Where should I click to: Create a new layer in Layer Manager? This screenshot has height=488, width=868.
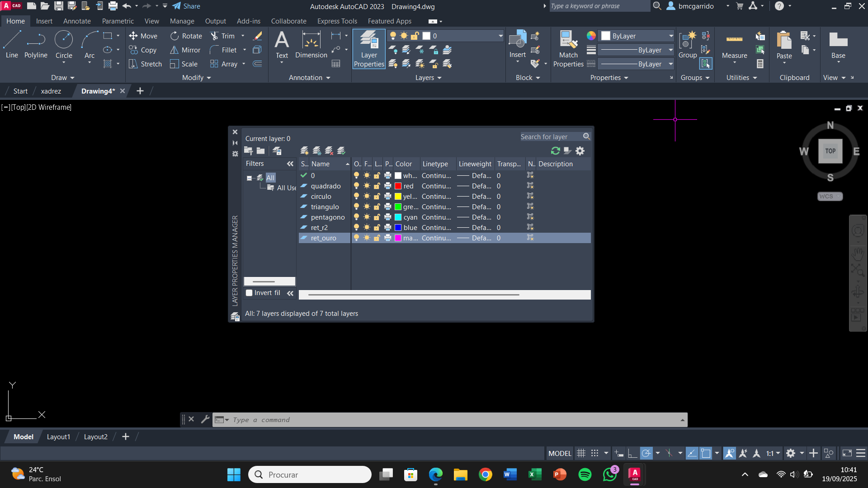[304, 150]
